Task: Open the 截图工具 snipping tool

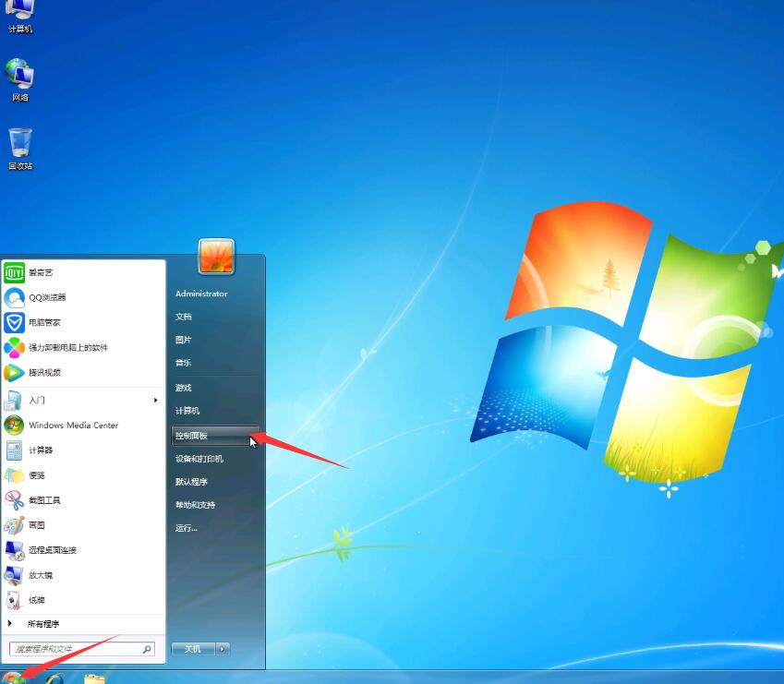Action: click(x=83, y=500)
